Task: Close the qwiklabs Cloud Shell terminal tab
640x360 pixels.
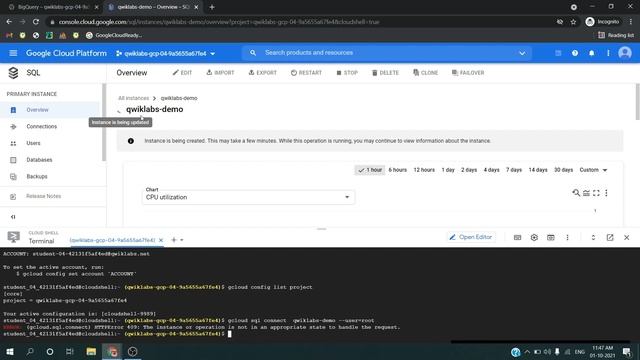Action: click(161, 240)
